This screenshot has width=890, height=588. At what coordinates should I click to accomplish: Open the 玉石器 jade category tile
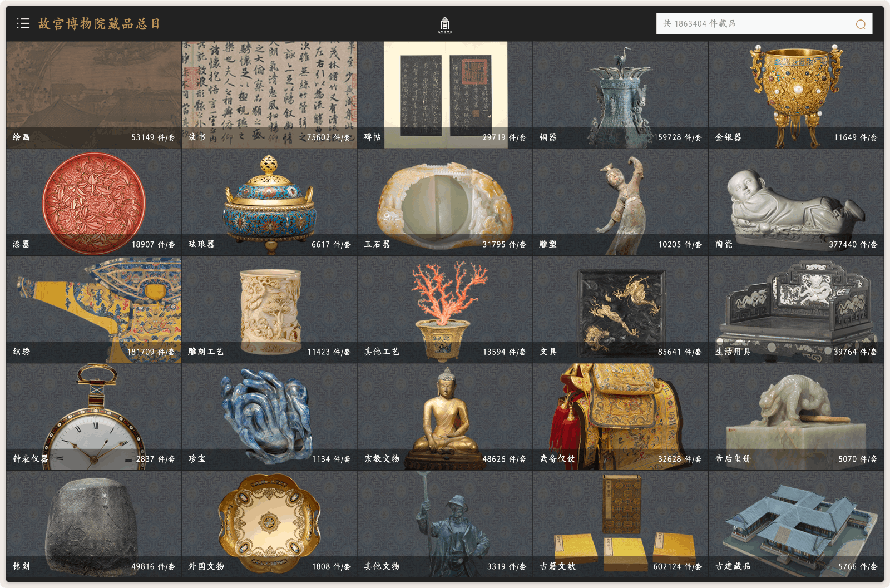(445, 202)
